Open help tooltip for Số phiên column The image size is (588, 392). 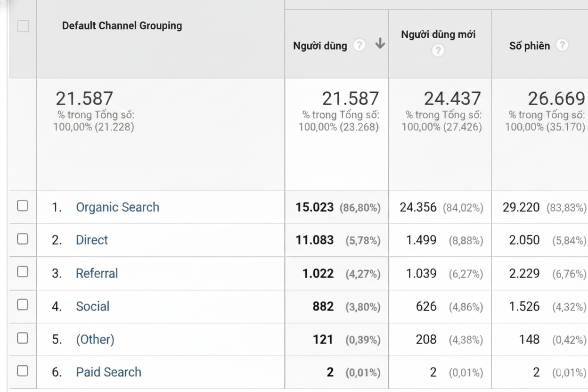[563, 46]
